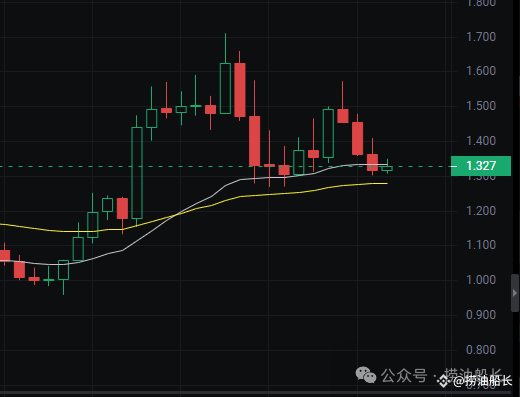This screenshot has height=397, width=520.
Task: Click the 0.900 price axis label
Action: tap(481, 315)
